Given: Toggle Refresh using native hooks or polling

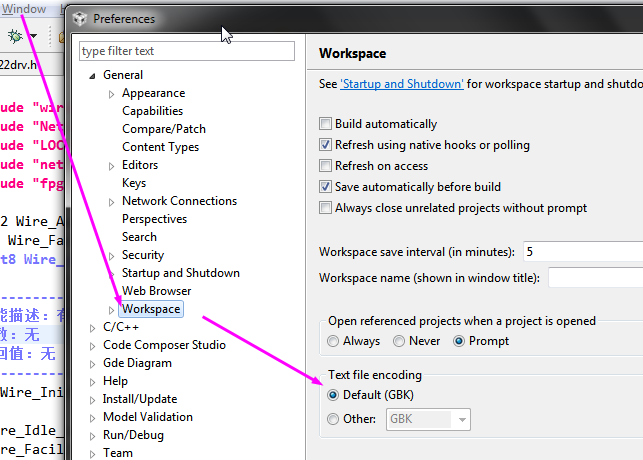Looking at the screenshot, I should pyautogui.click(x=325, y=145).
